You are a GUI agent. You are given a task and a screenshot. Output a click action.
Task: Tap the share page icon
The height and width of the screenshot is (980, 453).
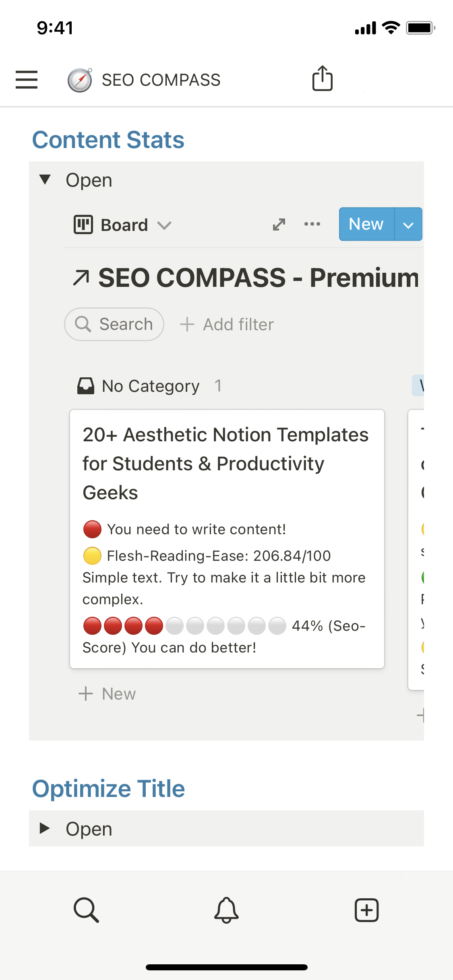click(322, 78)
